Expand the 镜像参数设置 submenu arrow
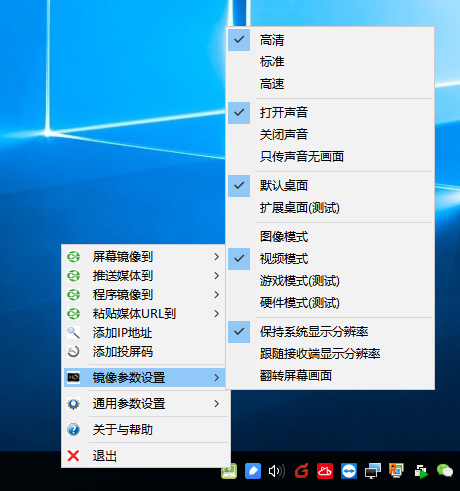 pos(217,377)
